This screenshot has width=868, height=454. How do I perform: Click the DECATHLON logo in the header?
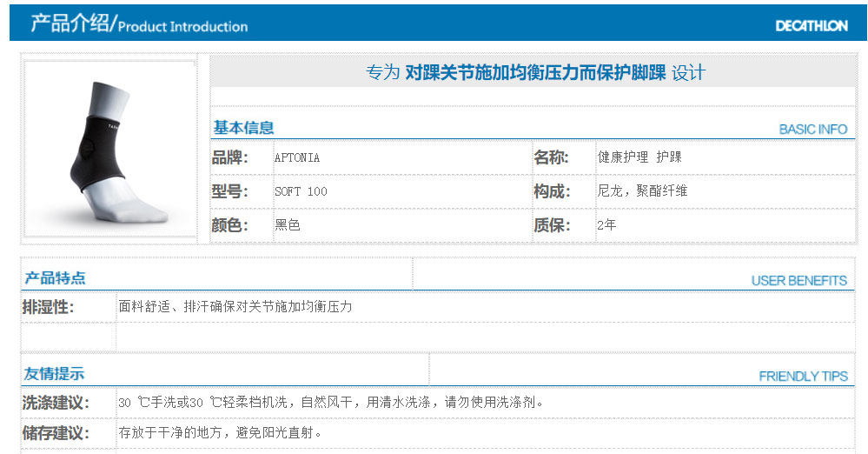point(812,25)
